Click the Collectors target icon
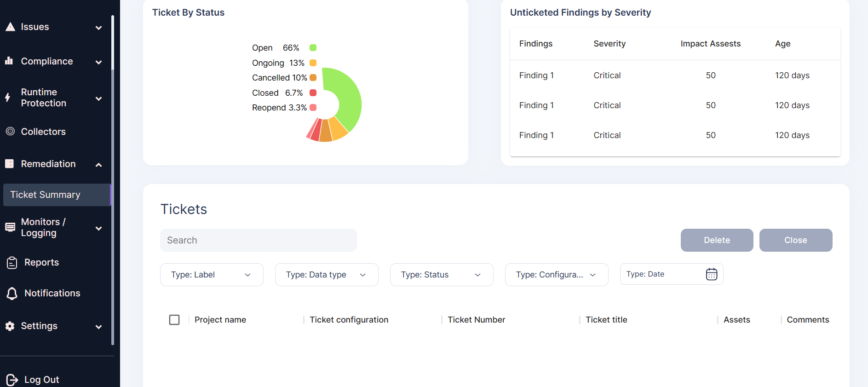Viewport: 868px width, 387px height. pyautogui.click(x=10, y=131)
